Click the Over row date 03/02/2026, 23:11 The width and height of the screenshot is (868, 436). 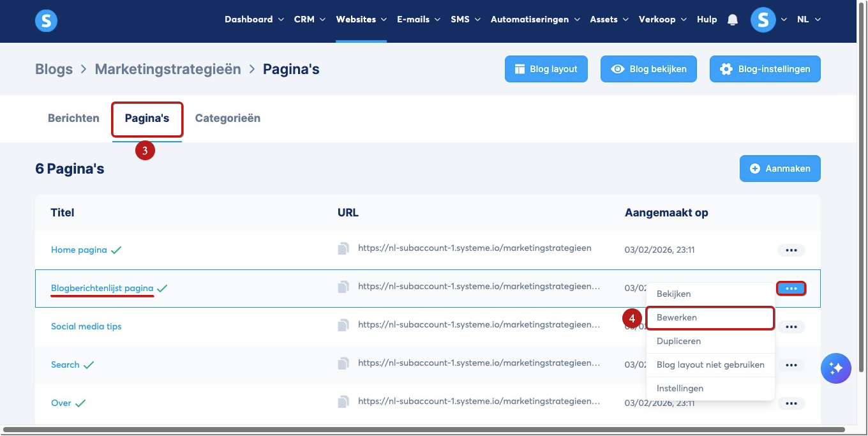click(x=660, y=403)
